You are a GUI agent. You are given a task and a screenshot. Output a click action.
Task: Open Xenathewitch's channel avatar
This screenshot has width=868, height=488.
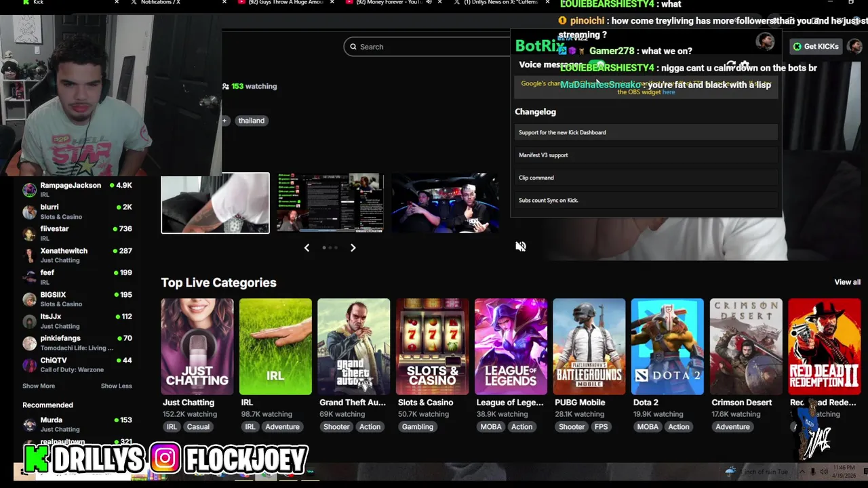coord(29,256)
